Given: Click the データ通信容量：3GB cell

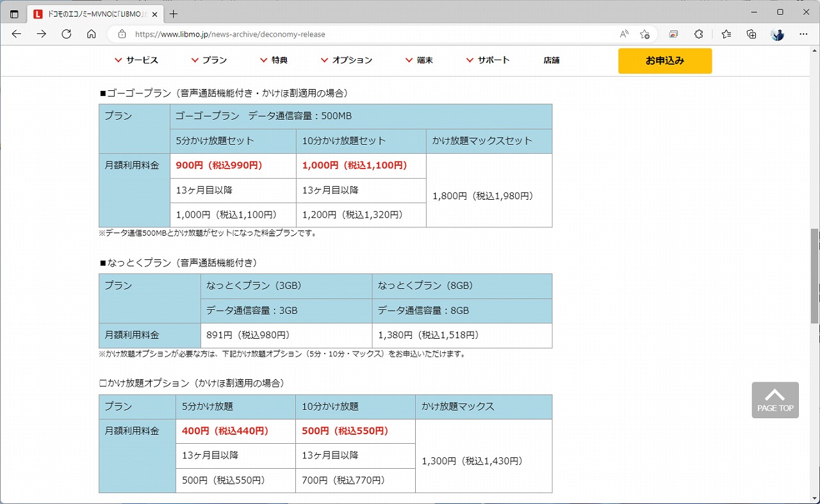Looking at the screenshot, I should pos(286,311).
